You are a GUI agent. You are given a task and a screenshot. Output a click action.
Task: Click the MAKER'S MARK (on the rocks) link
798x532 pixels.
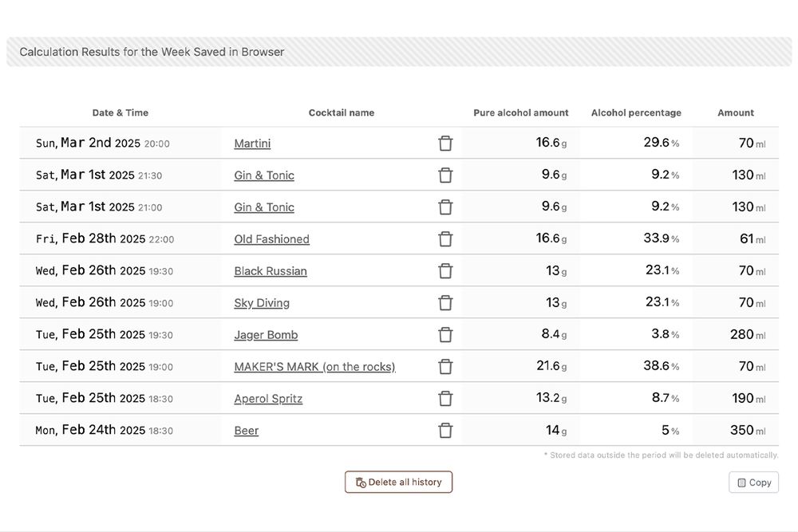click(314, 367)
